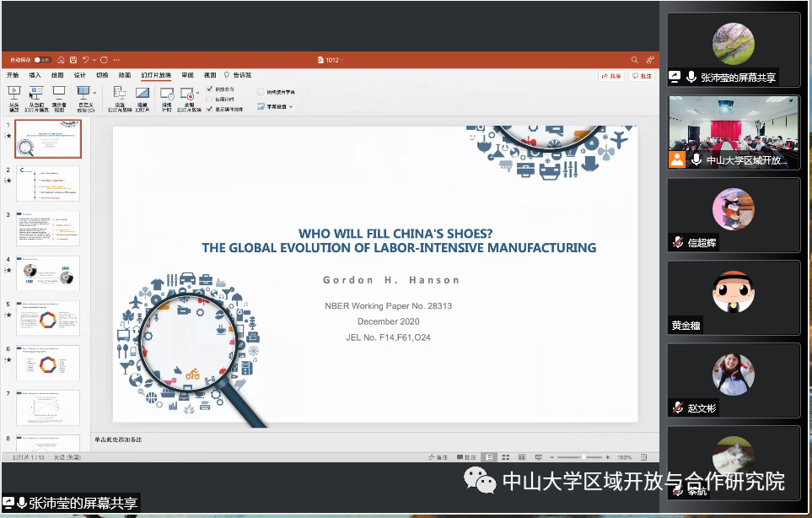Start slideshow from current slide icon
The image size is (812, 518).
tap(35, 92)
